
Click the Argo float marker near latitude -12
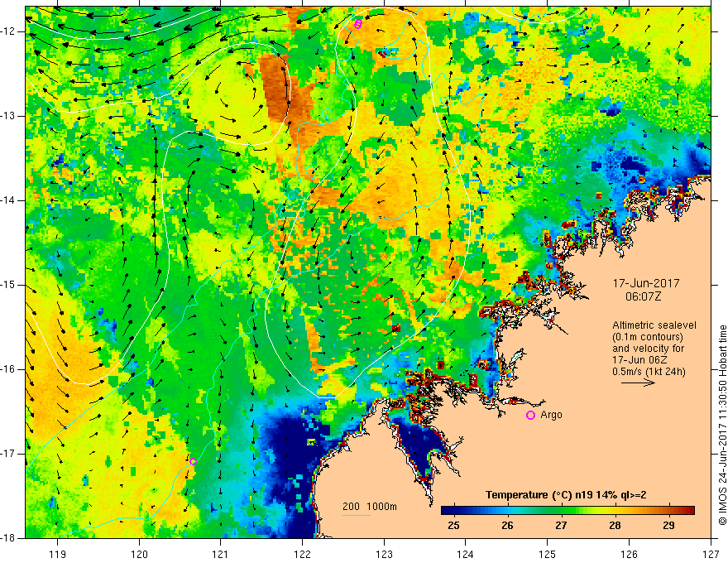357,24
